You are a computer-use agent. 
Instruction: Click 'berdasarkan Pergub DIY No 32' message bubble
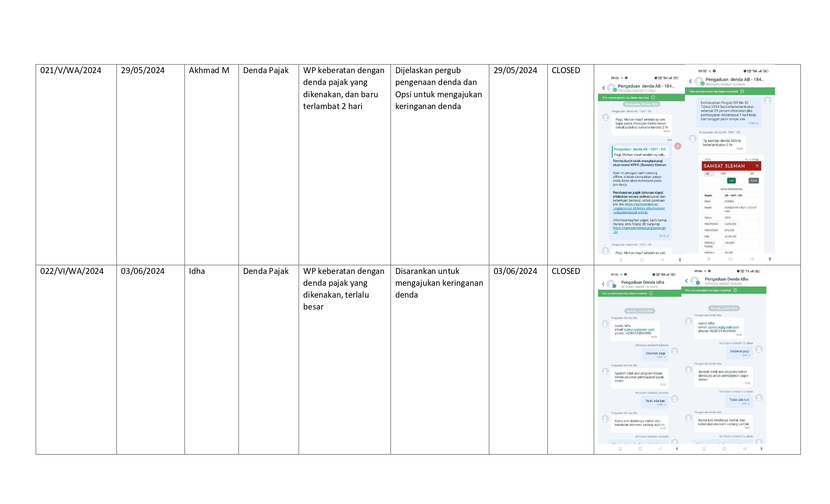728,112
